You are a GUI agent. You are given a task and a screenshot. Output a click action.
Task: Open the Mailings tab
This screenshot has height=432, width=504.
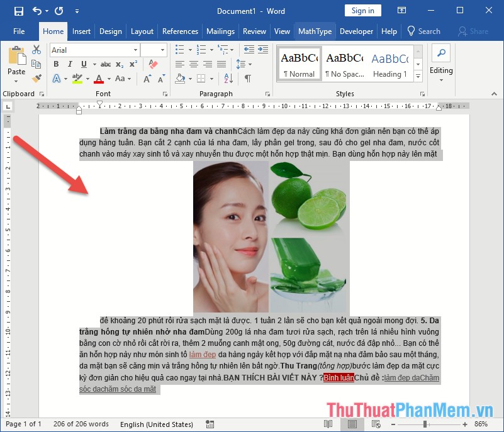point(220,31)
